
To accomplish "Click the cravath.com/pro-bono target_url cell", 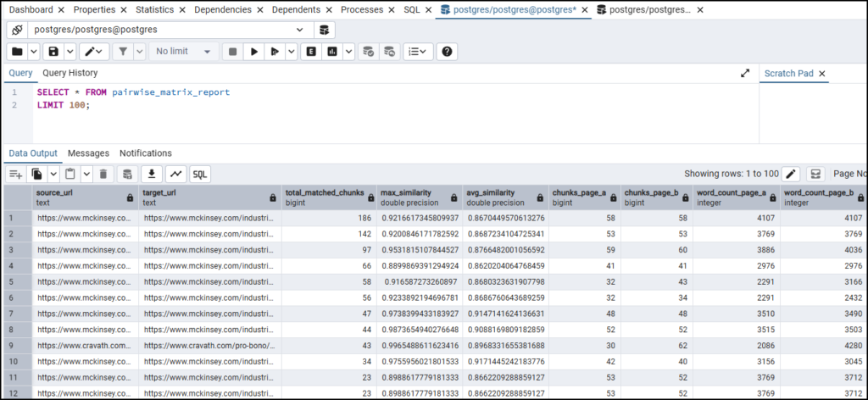I will click(210, 346).
